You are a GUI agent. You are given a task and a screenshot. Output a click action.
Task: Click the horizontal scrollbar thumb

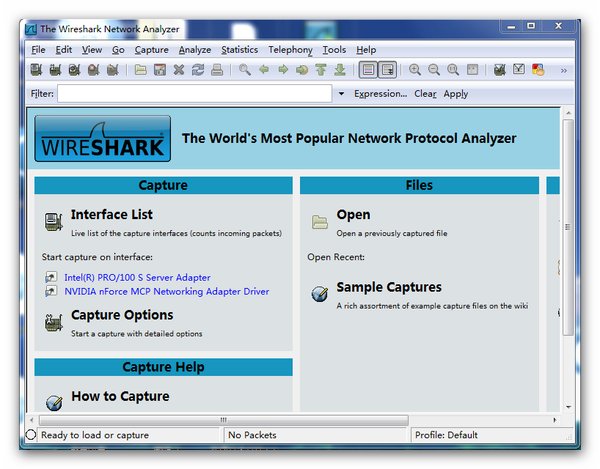[x=224, y=420]
